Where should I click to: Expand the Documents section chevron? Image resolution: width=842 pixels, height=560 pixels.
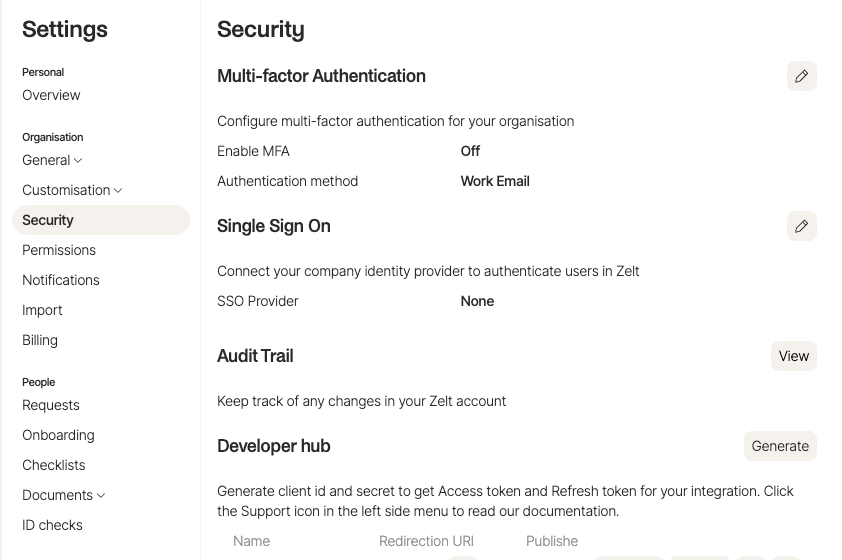pyautogui.click(x=101, y=495)
